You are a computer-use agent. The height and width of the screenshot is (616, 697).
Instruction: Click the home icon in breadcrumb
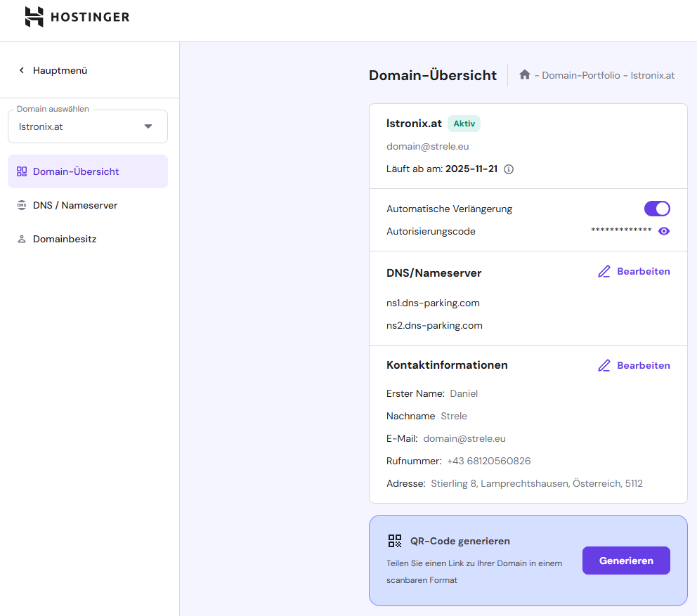pyautogui.click(x=524, y=74)
